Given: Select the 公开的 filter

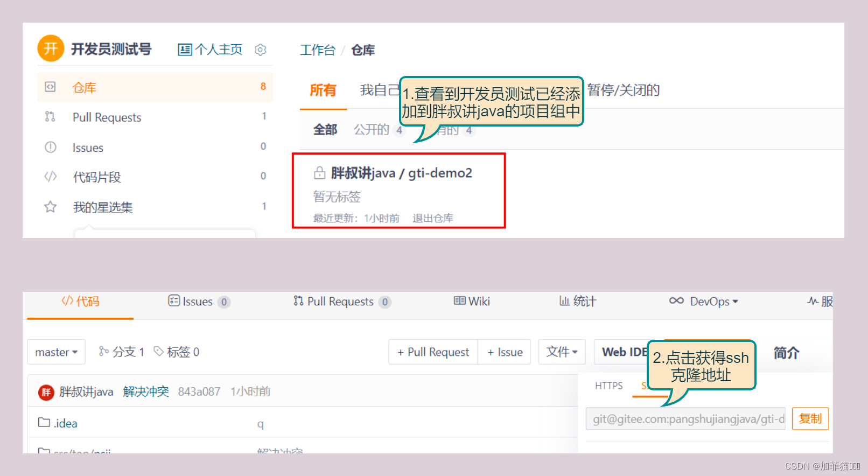Looking at the screenshot, I should pos(371,130).
